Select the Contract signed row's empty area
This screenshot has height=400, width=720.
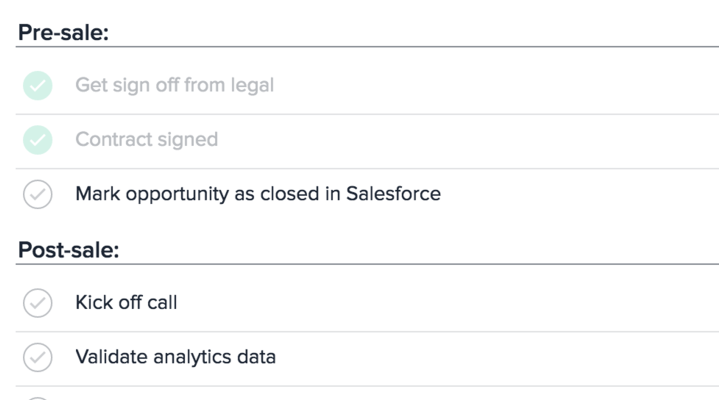[x=468, y=141]
